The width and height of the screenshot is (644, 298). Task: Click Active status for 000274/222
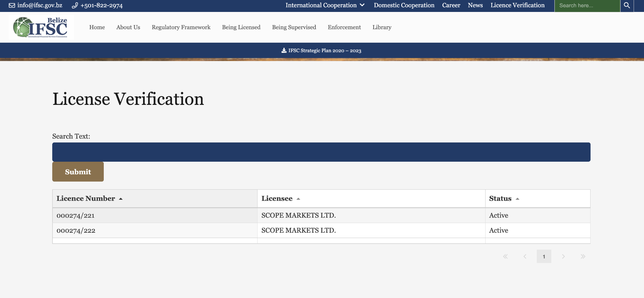[499, 230]
